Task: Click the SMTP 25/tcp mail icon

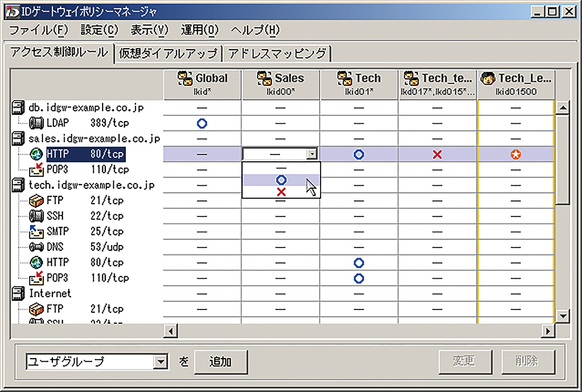Action: click(36, 232)
